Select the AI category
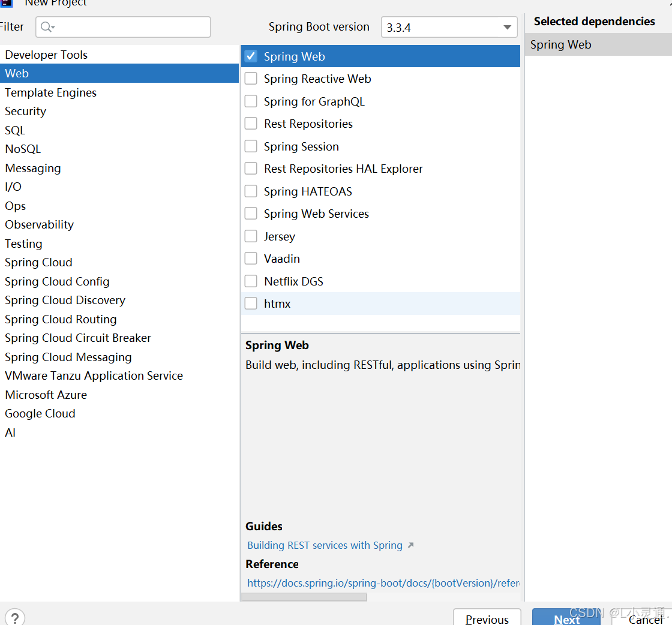Screen dimensions: 672x625 tap(119, 432)
